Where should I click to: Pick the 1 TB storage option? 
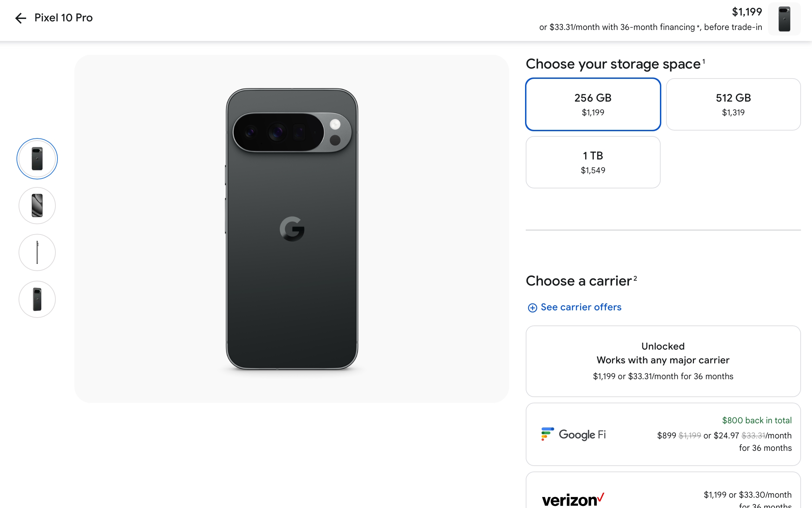click(593, 162)
